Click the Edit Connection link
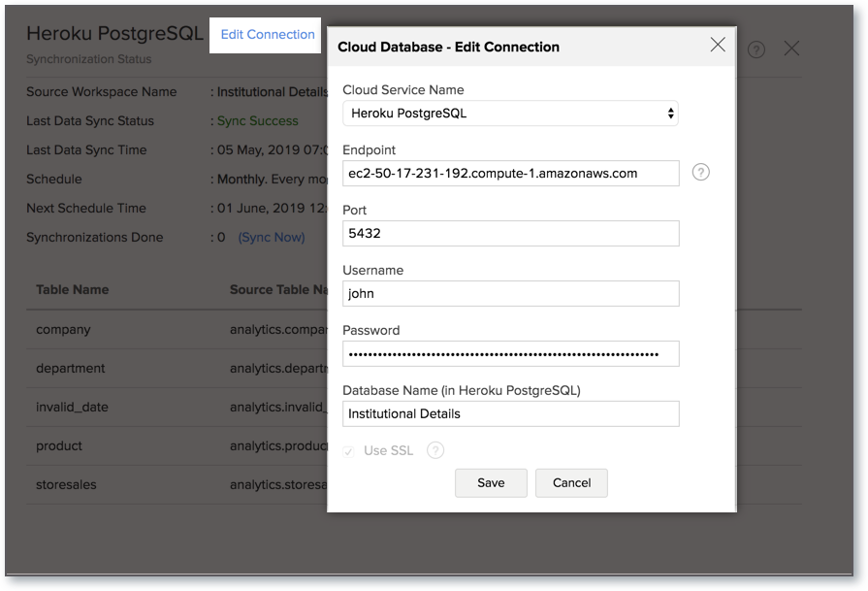This screenshot has width=868, height=591. click(268, 34)
